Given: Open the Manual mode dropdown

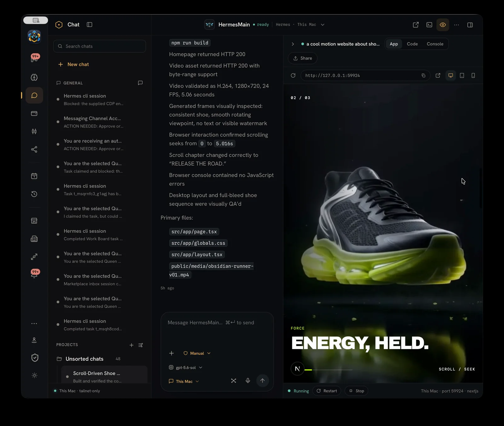Looking at the screenshot, I should click(197, 353).
